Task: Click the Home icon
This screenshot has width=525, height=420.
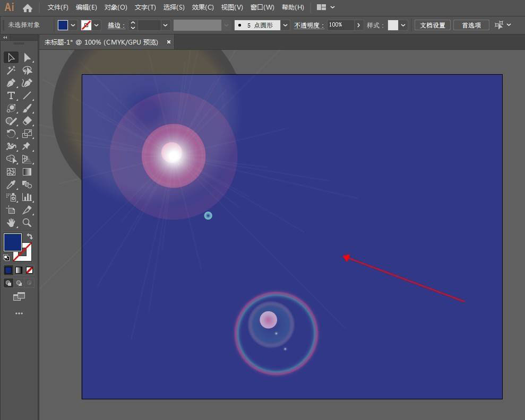Action: 28,8
